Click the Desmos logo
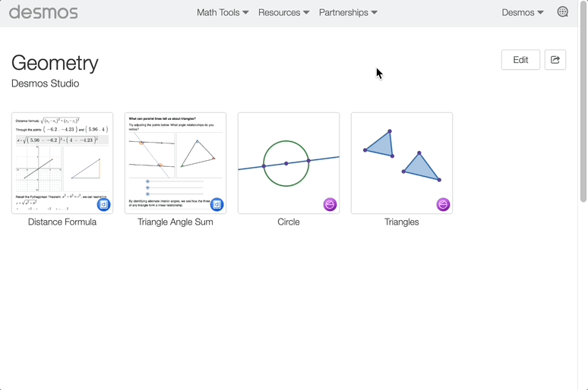The image size is (588, 390). click(x=43, y=12)
